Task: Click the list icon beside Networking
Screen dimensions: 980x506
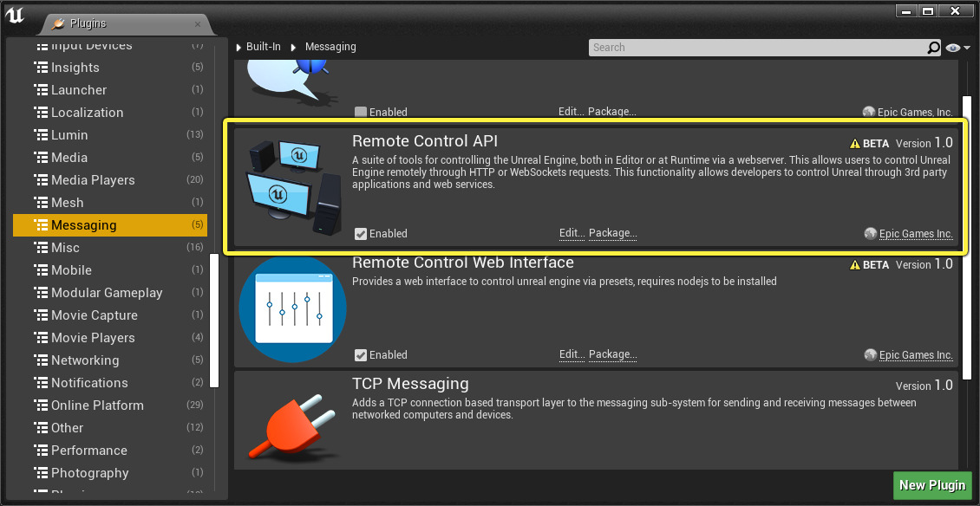Action: [x=41, y=360]
